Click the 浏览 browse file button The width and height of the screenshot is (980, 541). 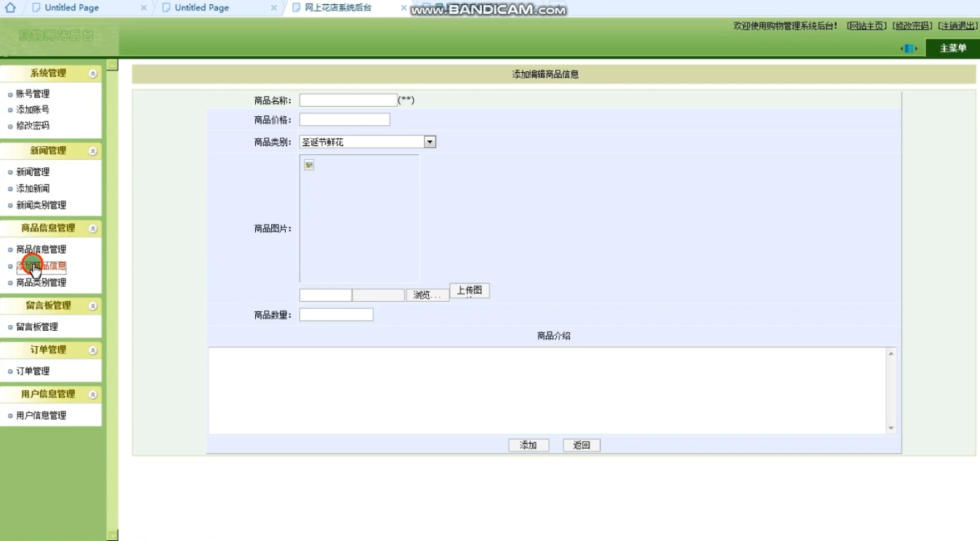pyautogui.click(x=427, y=295)
